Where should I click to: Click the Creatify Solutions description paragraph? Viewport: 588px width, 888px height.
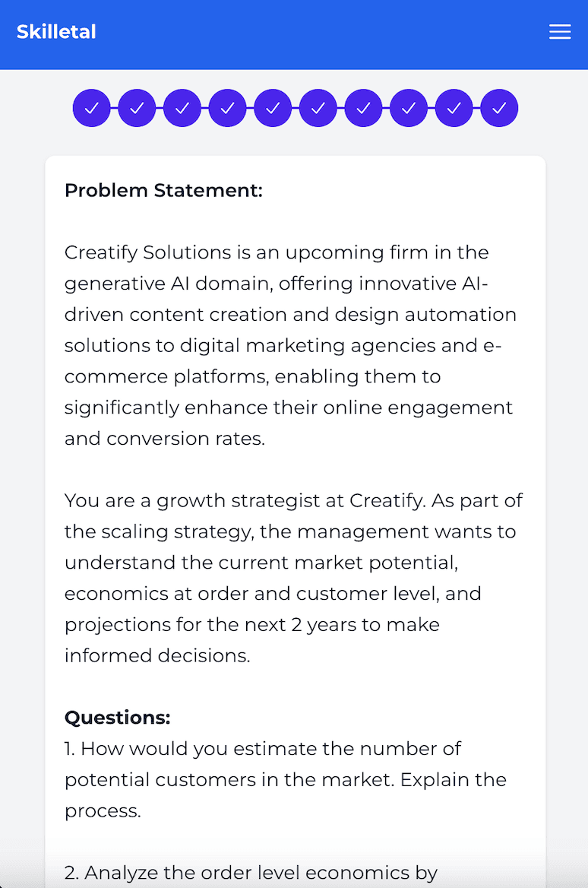(289, 345)
